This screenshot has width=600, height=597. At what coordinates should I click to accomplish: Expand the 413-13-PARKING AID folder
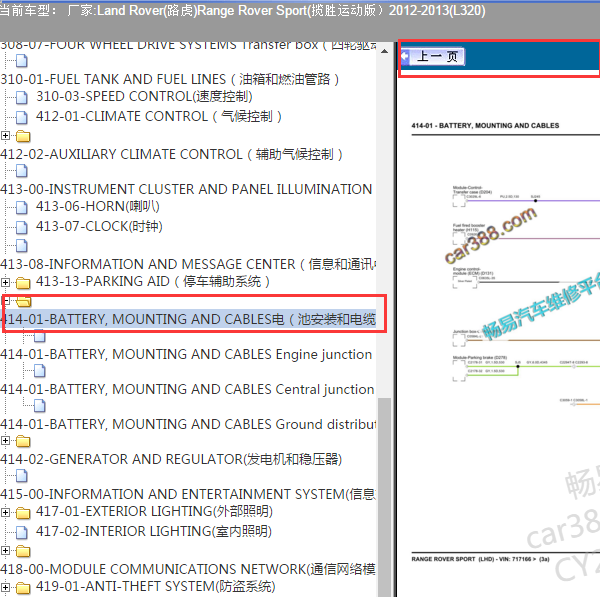[5, 282]
